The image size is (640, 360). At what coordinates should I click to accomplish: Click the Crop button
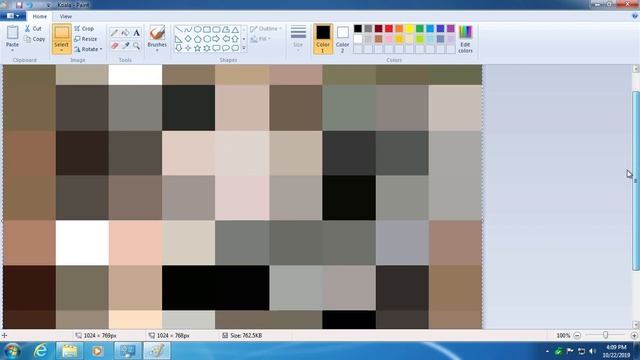point(84,29)
